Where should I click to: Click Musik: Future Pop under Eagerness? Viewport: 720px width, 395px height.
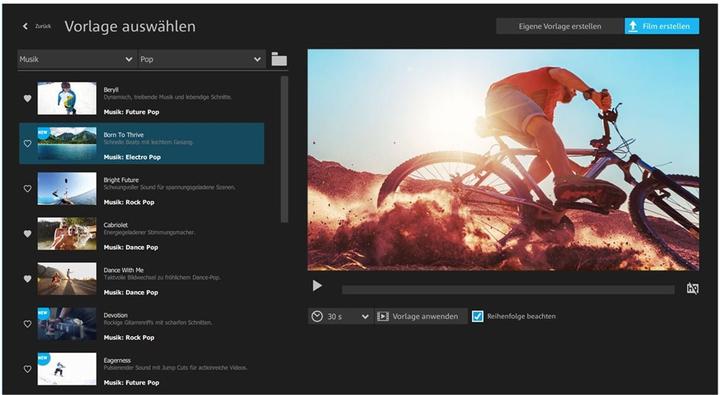coord(131,383)
